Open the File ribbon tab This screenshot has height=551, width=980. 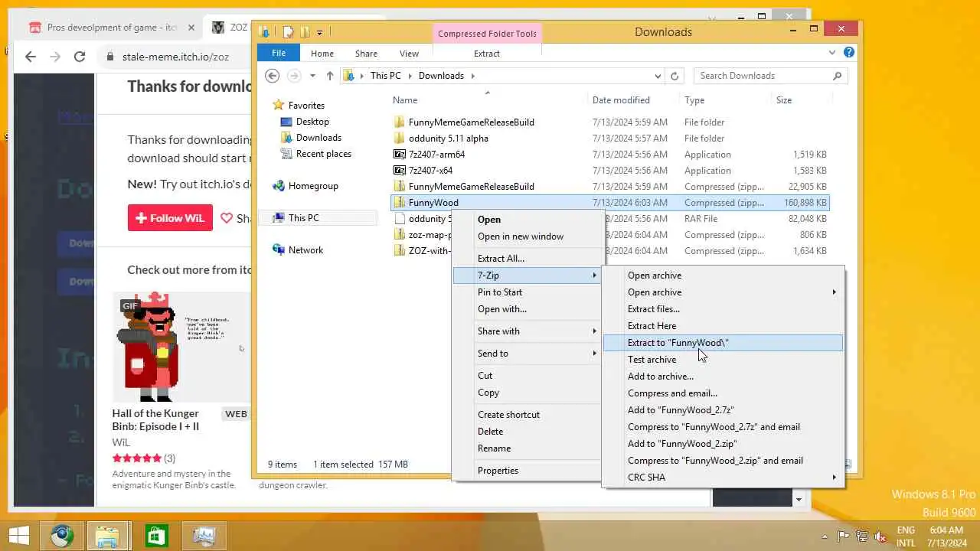tap(279, 53)
